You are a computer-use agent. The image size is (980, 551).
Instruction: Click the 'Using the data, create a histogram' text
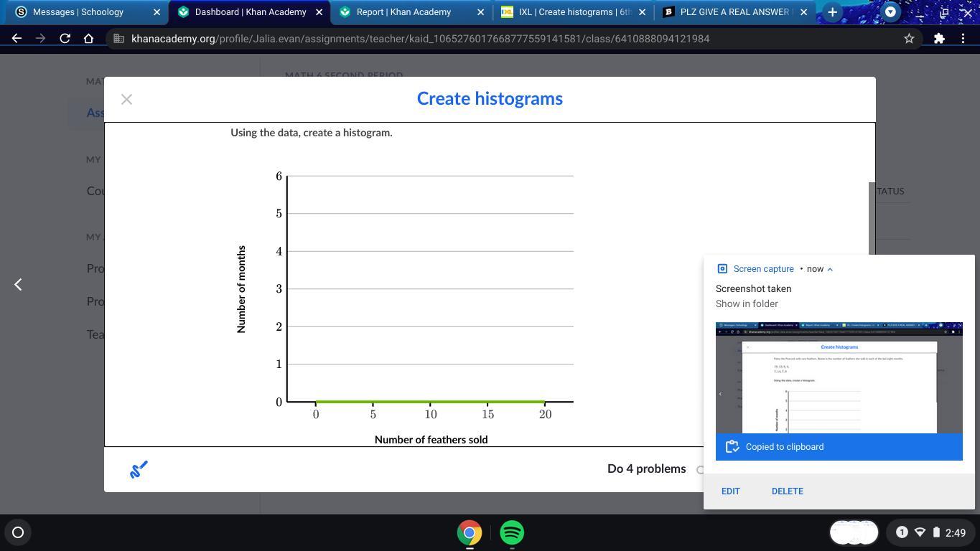click(312, 133)
